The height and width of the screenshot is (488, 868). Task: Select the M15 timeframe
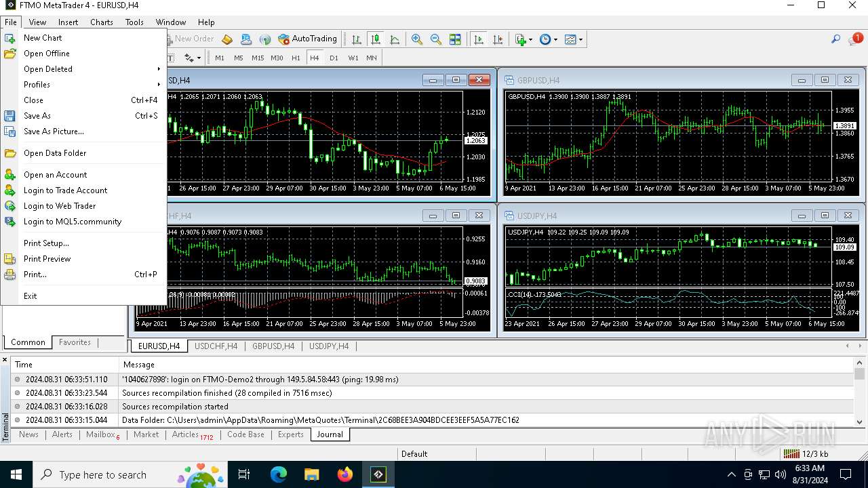point(258,58)
